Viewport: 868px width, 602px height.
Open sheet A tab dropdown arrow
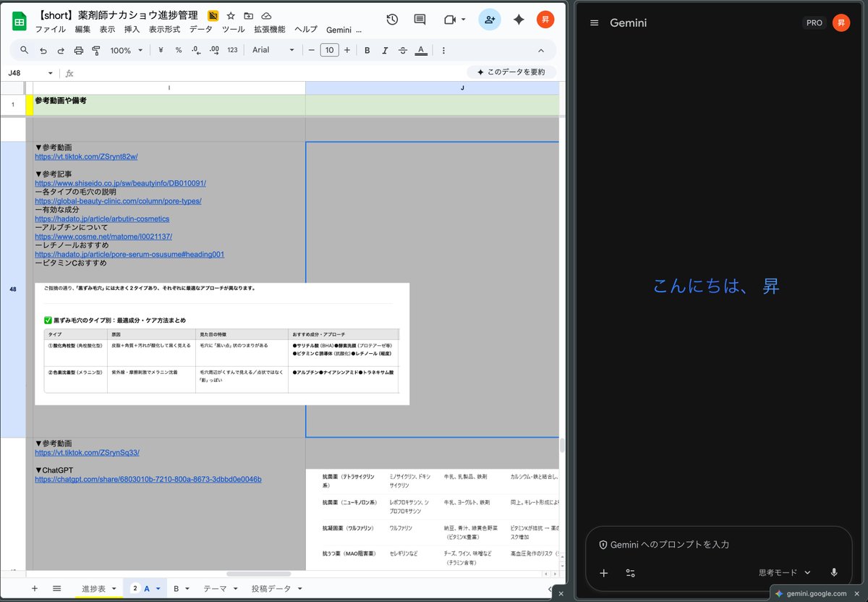158,589
